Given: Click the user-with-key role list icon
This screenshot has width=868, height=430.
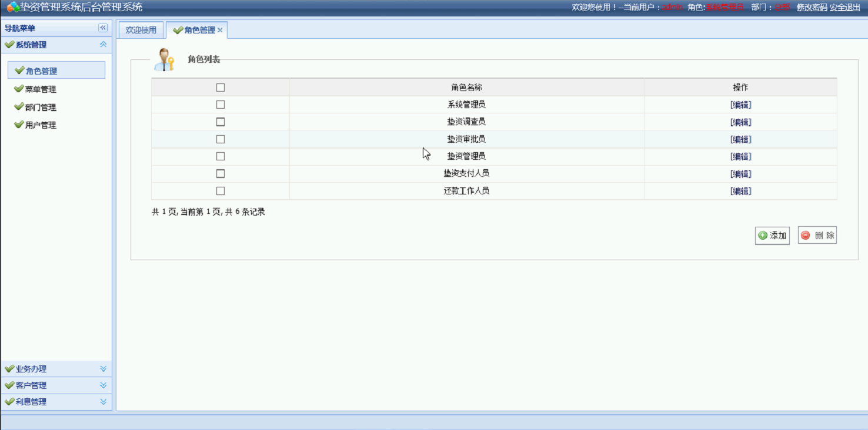Looking at the screenshot, I should 164,60.
